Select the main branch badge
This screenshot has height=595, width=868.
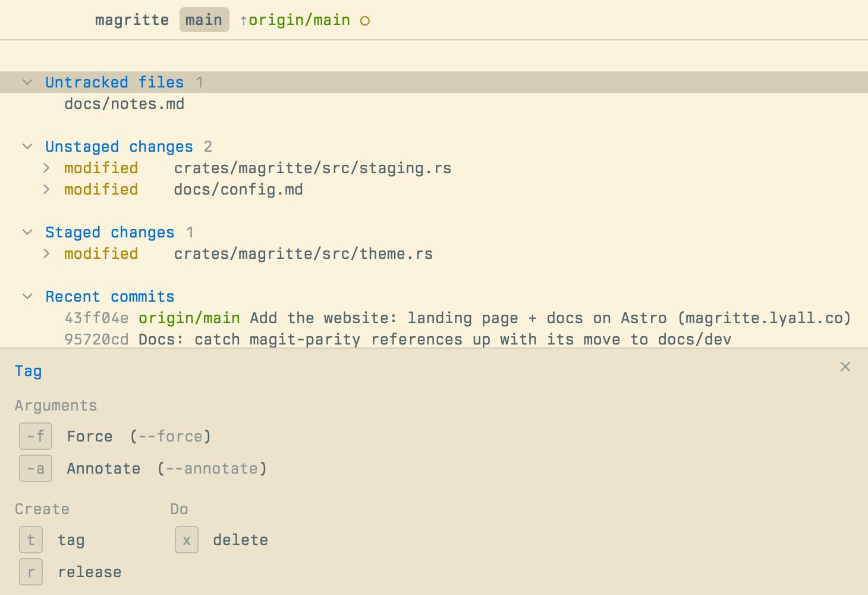pyautogui.click(x=204, y=20)
